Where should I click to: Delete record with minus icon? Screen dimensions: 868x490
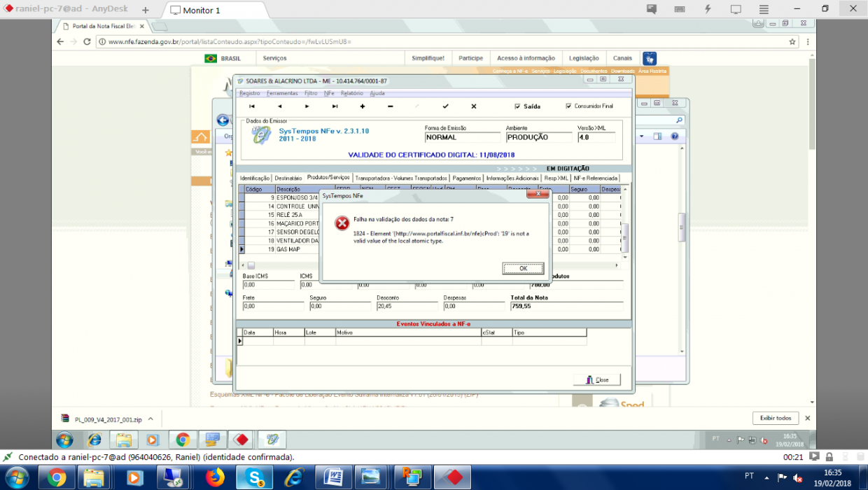(390, 106)
